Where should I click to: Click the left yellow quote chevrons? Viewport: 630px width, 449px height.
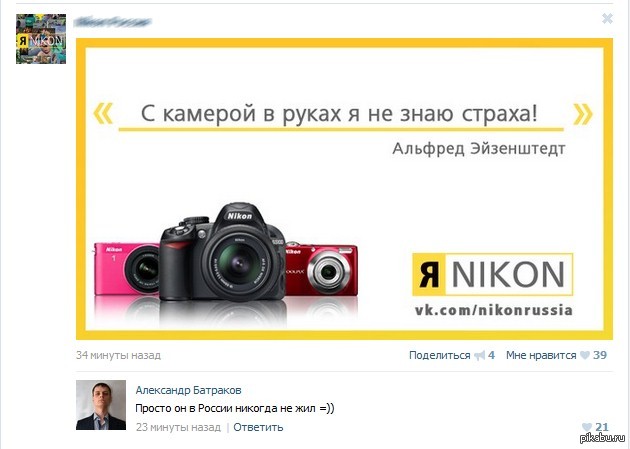point(103,113)
